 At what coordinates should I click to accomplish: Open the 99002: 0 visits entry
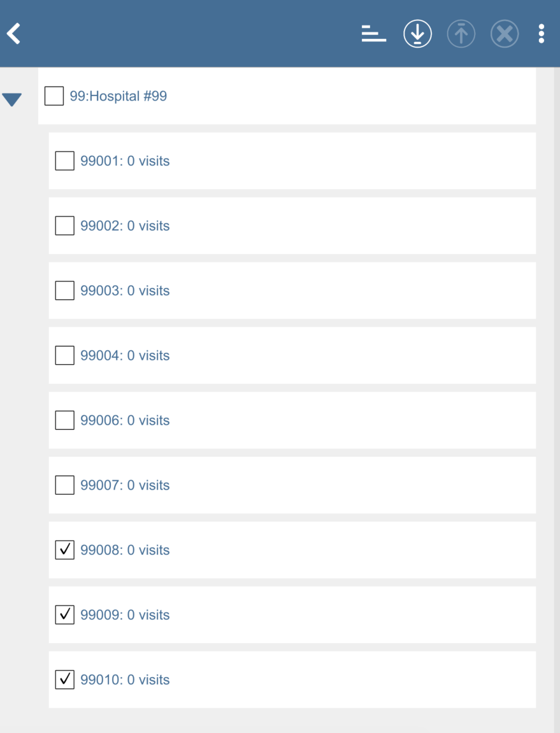125,226
